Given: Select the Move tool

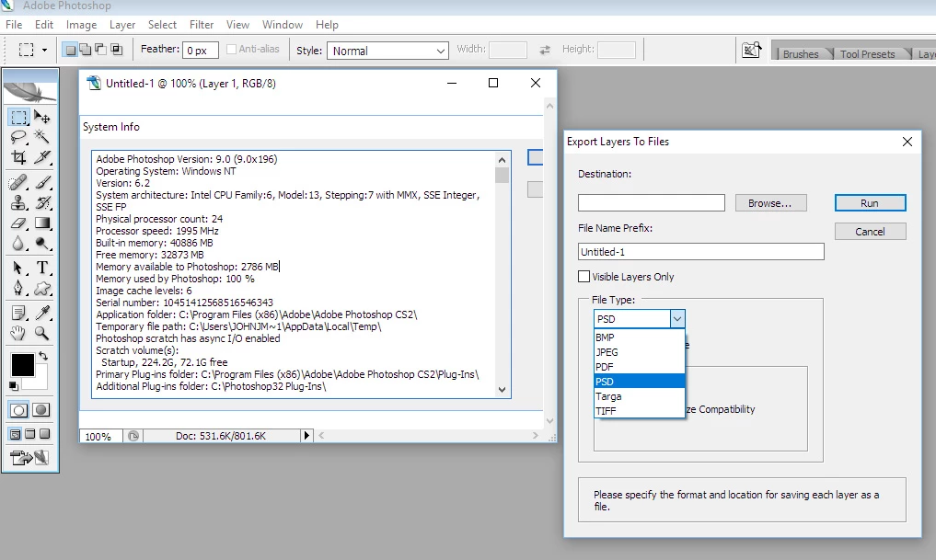Looking at the screenshot, I should (x=41, y=117).
